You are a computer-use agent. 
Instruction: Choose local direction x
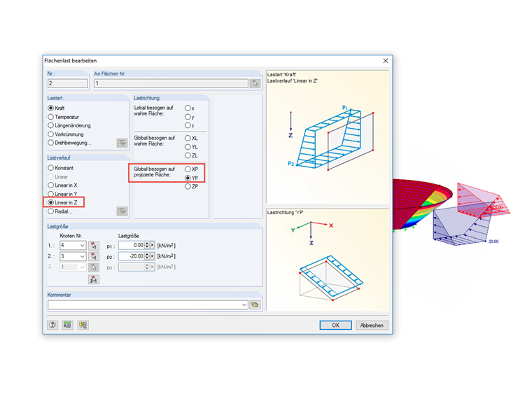(188, 108)
